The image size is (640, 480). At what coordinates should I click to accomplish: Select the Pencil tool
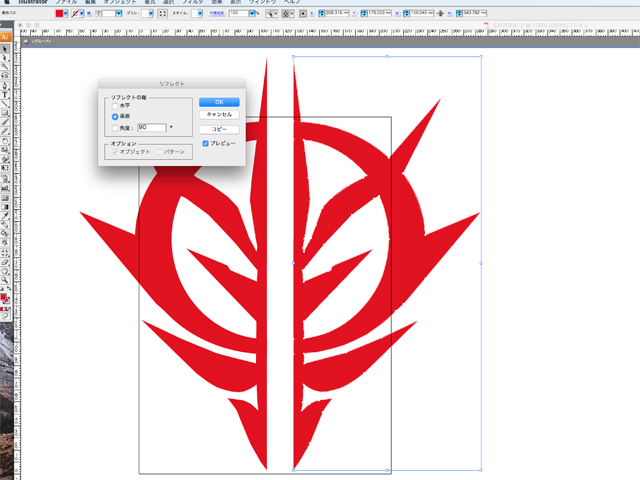tap(5, 131)
